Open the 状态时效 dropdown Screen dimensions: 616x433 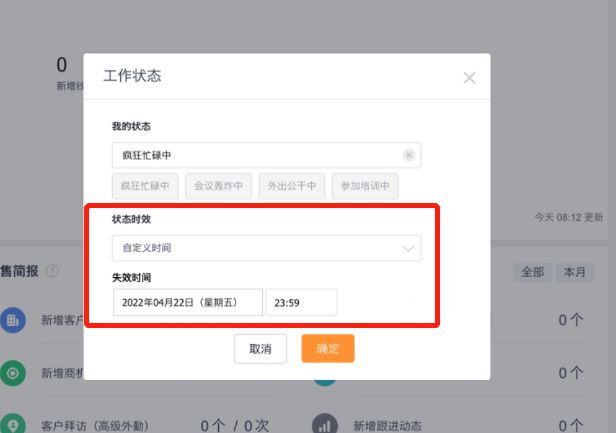266,247
